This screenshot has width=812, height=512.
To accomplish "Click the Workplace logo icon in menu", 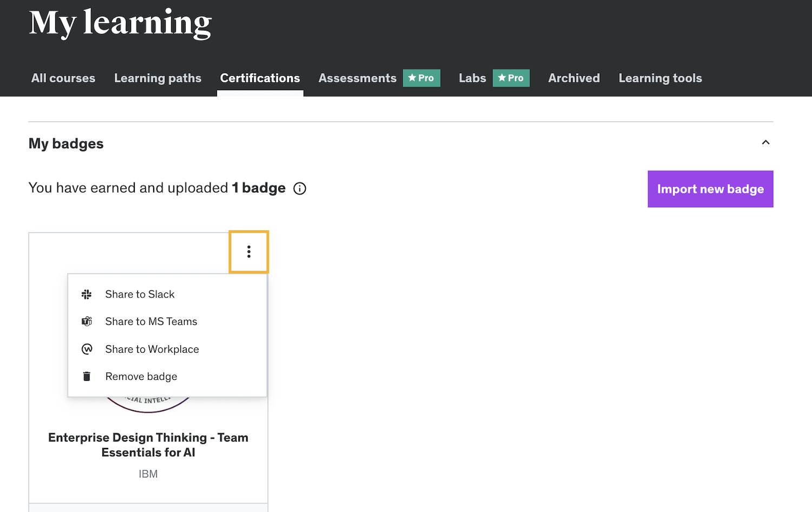I will click(x=87, y=349).
